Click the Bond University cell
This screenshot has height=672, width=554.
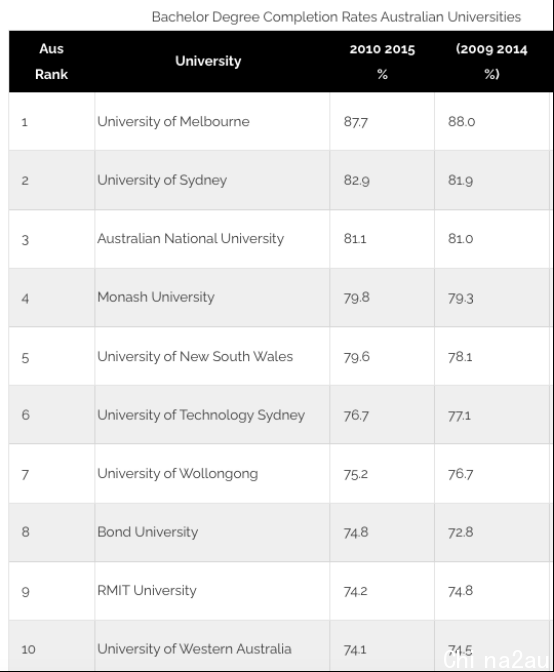147,532
